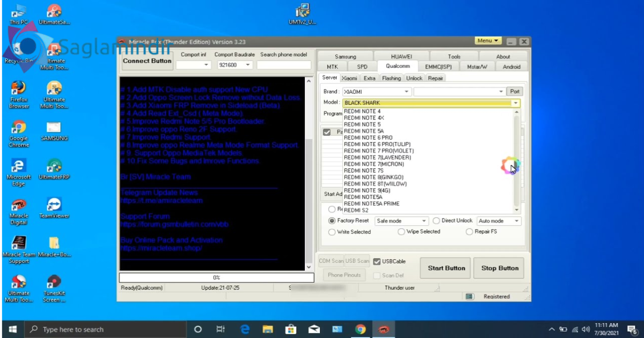Select REDMI NOTE 8(GINKGO) from the list
The height and width of the screenshot is (338, 644).
point(374,177)
